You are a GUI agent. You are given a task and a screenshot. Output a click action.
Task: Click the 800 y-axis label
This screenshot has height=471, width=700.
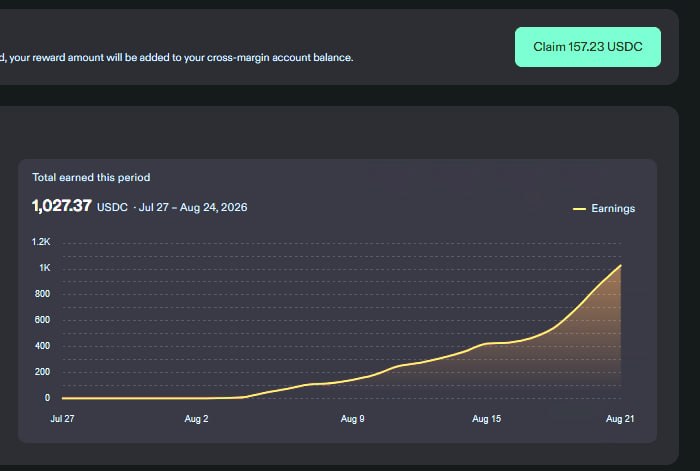(x=42, y=294)
